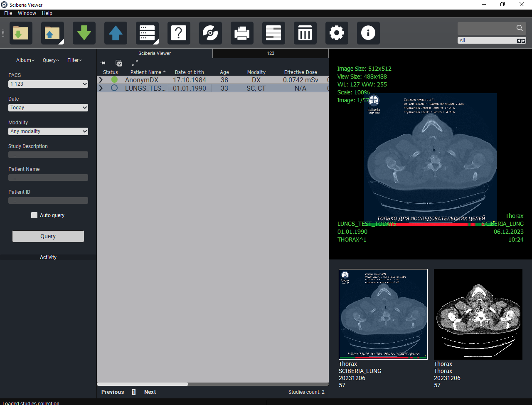This screenshot has width=532, height=405.
Task: Click the export folder icon with blue arrow
Action: pos(52,33)
